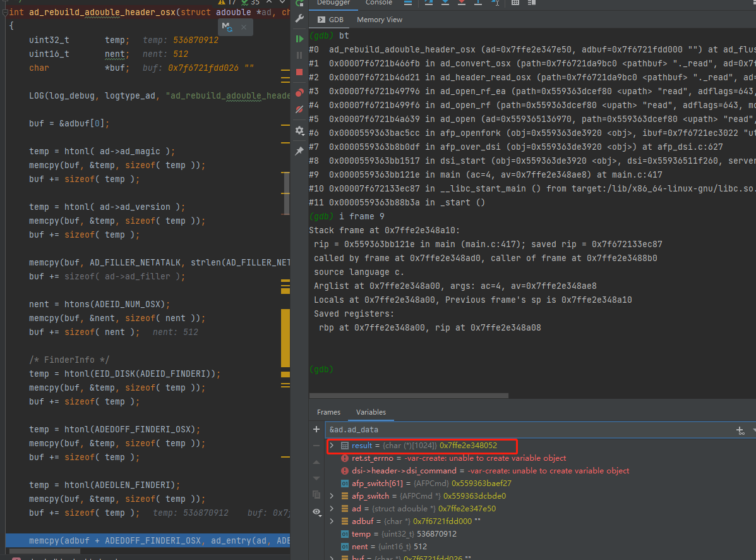This screenshot has height=560, width=756.
Task: Click frame #0 ad_rebuild_adouble_header_osx in backtrace
Action: click(x=532, y=50)
